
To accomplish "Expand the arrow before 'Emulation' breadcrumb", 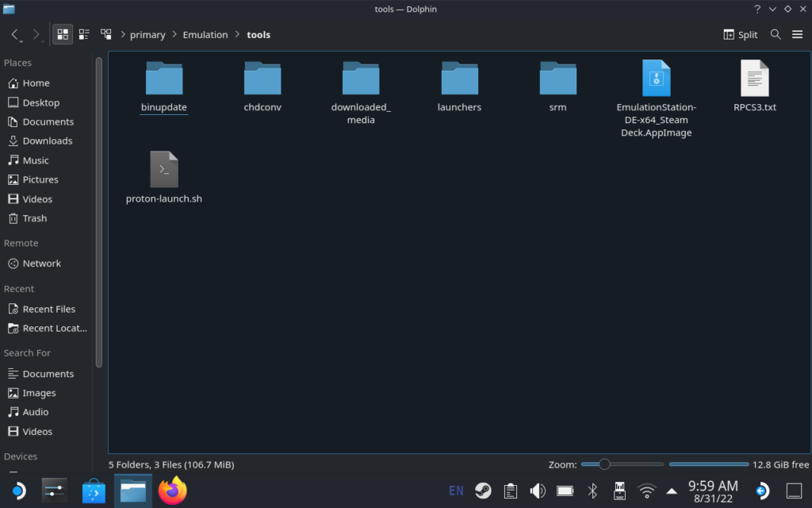I will click(x=174, y=34).
